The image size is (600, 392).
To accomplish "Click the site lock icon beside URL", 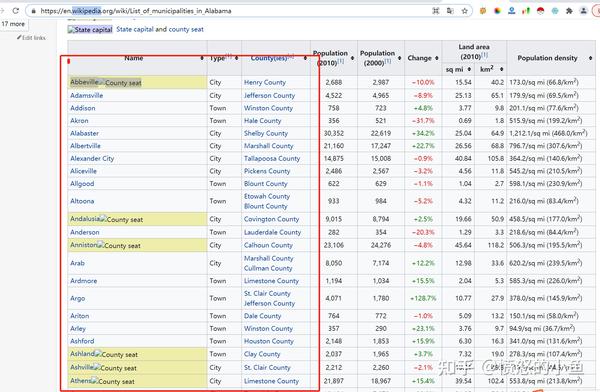I will point(34,11).
